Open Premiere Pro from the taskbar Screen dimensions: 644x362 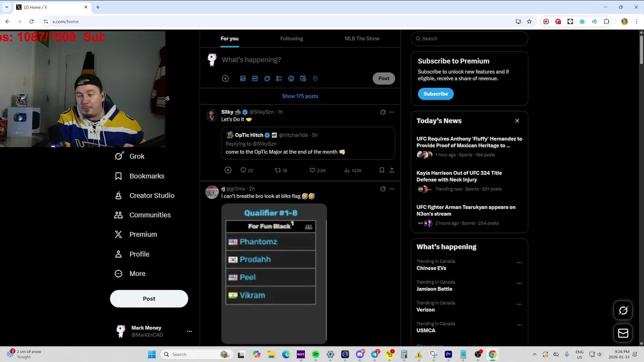coord(448,354)
